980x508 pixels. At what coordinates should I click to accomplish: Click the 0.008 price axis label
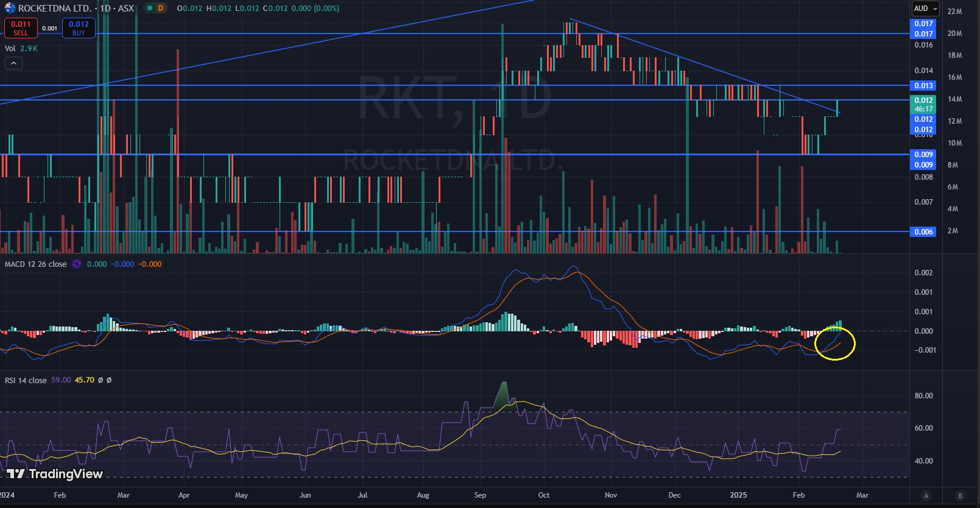click(923, 177)
